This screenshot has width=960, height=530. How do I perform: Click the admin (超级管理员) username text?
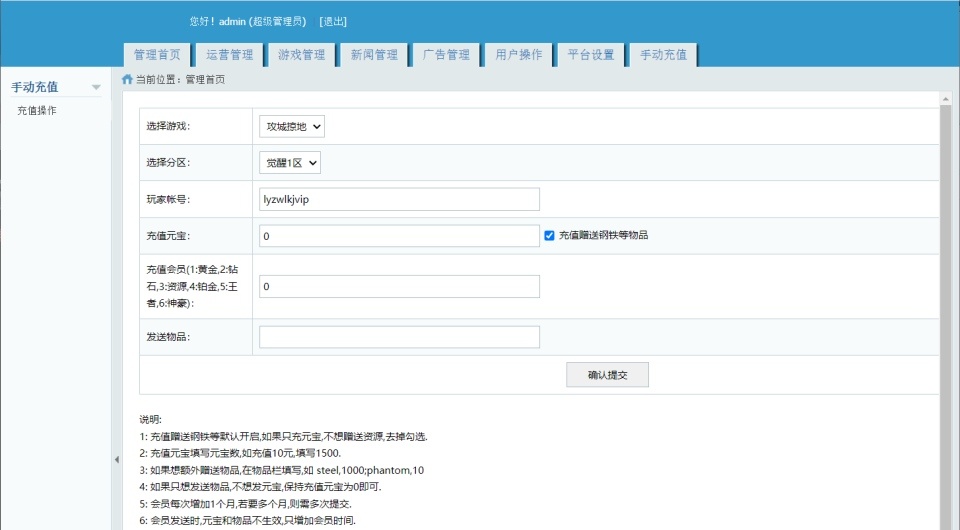[x=263, y=21]
